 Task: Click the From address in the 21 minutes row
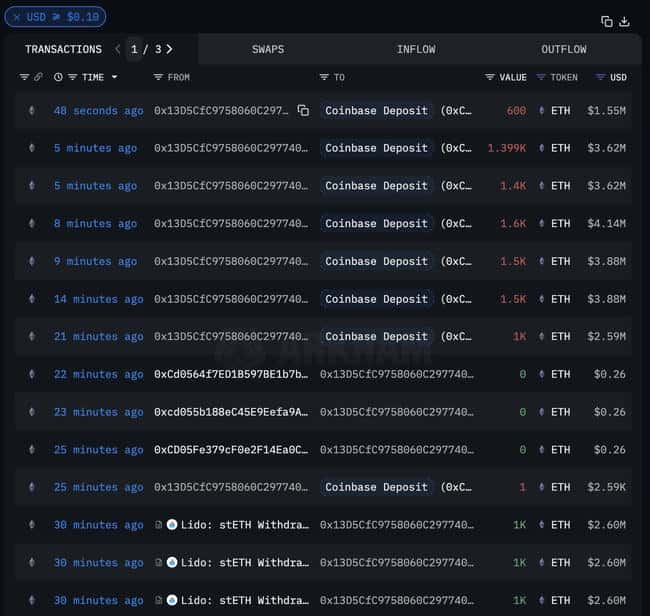[231, 337]
